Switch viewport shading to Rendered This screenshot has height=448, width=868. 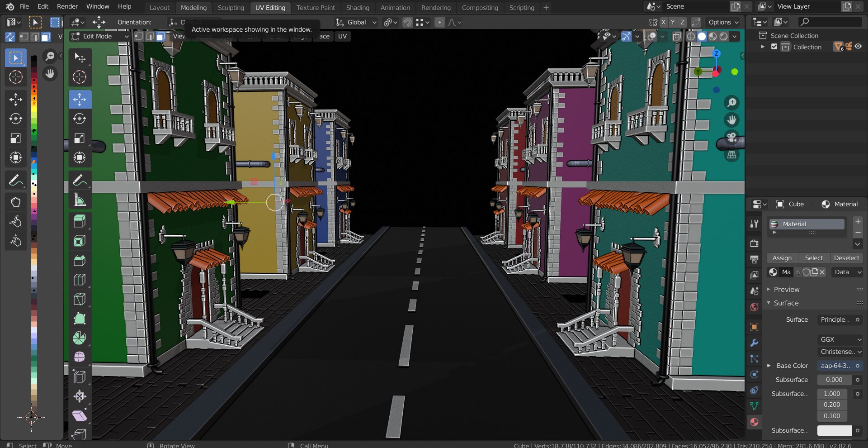tap(724, 36)
